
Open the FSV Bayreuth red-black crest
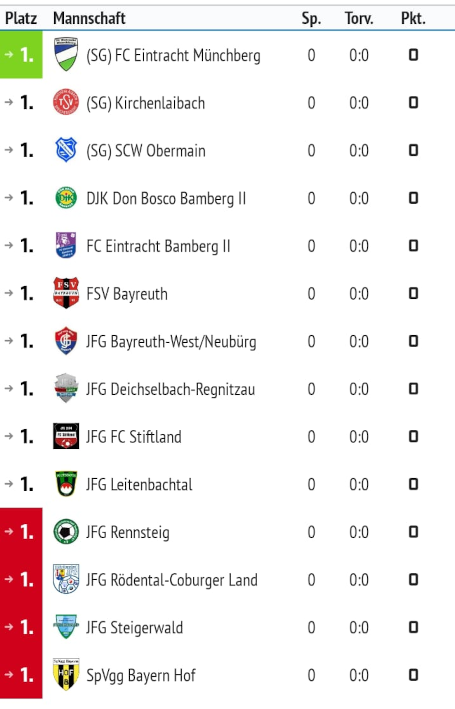pos(66,293)
